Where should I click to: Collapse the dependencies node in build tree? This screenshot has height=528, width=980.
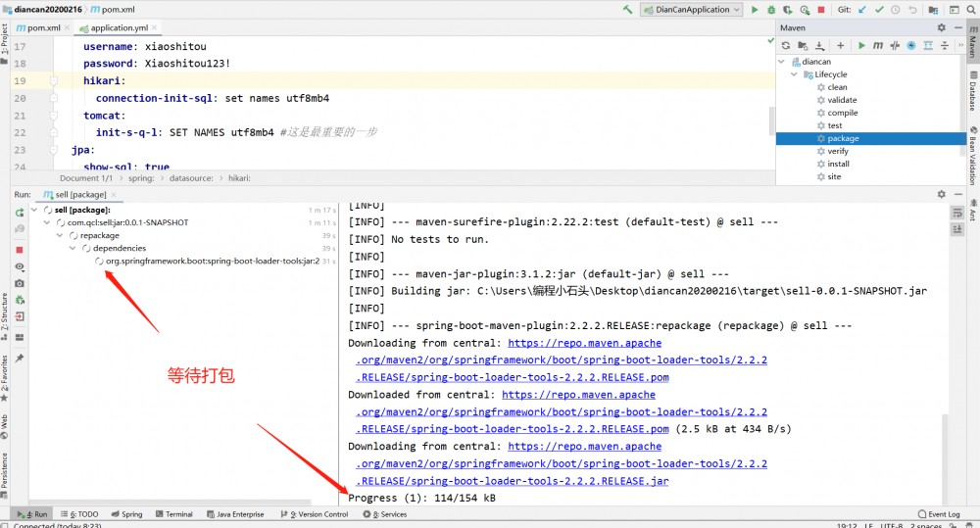pos(73,249)
